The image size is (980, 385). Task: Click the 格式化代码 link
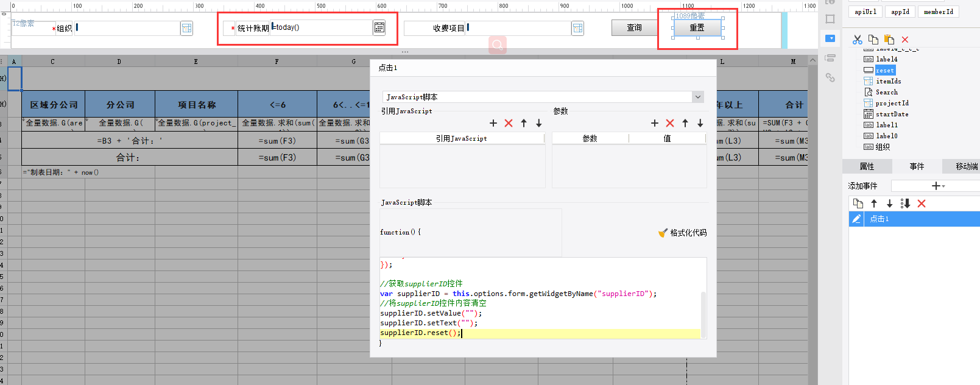688,233
